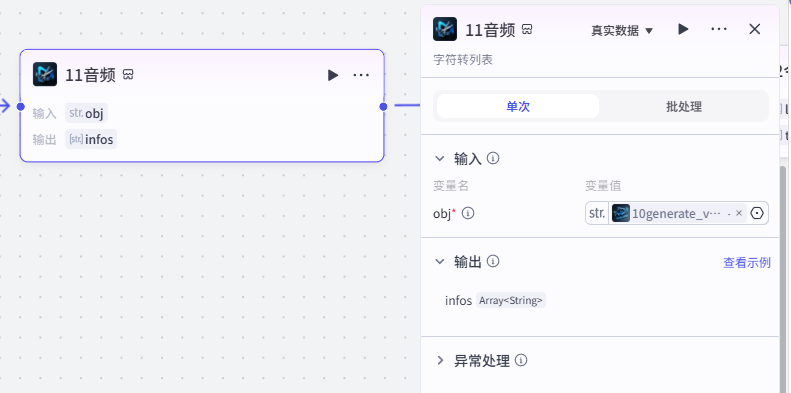Collapse the 输出 section
The width and height of the screenshot is (791, 393).
pyautogui.click(x=440, y=262)
